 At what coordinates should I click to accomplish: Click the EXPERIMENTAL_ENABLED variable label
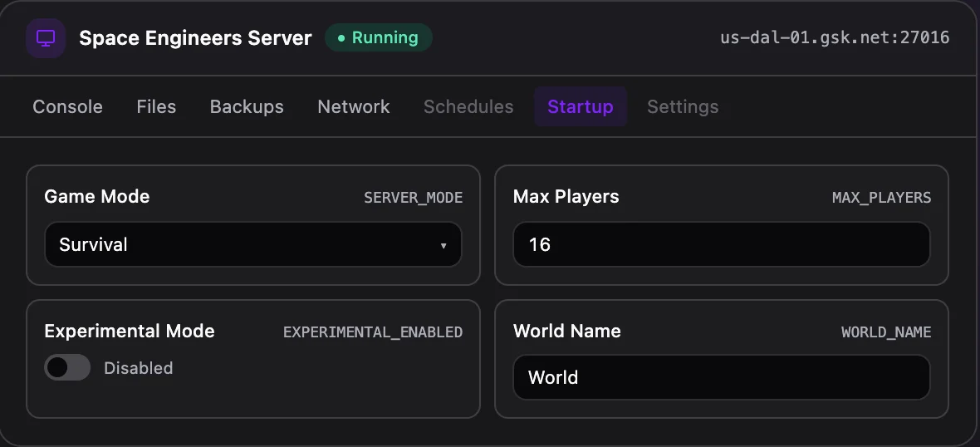tap(373, 332)
